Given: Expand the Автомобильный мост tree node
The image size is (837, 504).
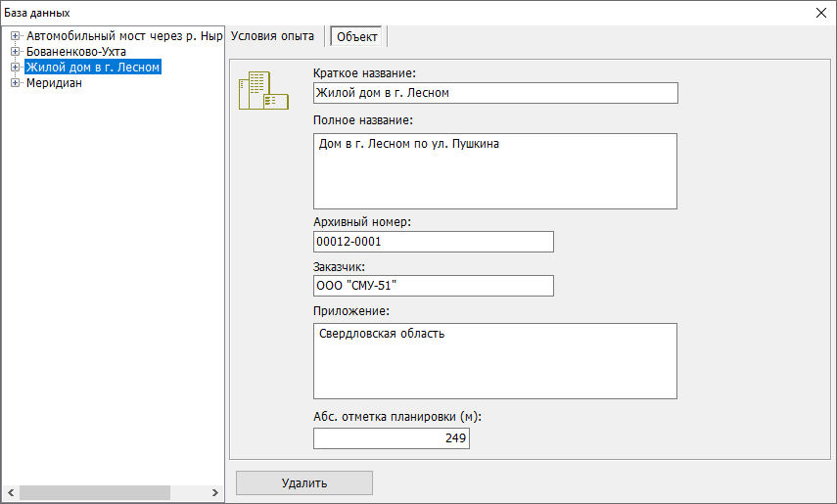Looking at the screenshot, I should pos(15,36).
